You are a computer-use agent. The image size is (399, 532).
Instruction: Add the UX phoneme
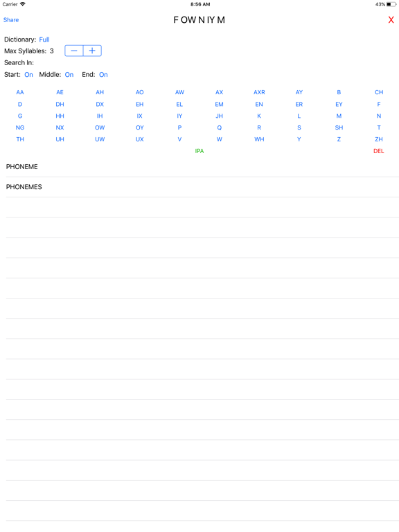pos(139,139)
